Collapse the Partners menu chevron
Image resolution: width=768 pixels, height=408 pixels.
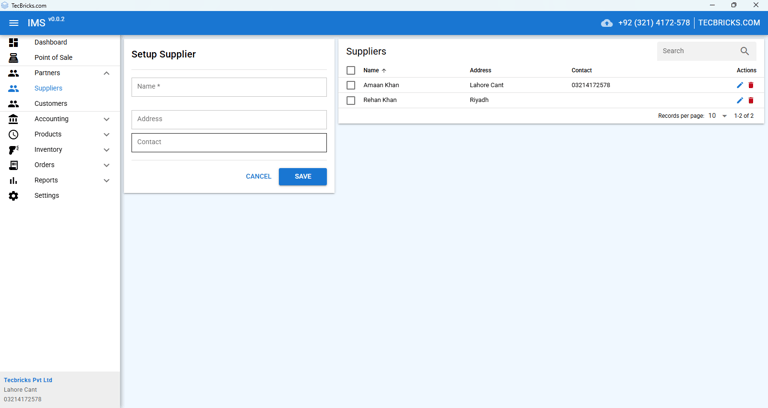(x=106, y=73)
